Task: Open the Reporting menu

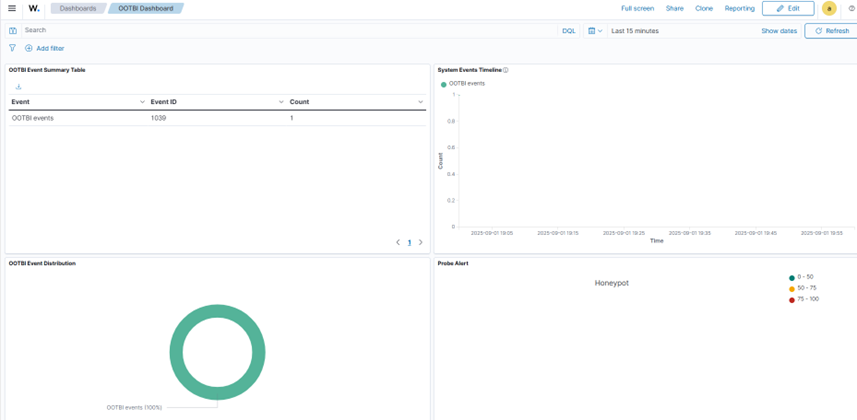Action: point(739,8)
